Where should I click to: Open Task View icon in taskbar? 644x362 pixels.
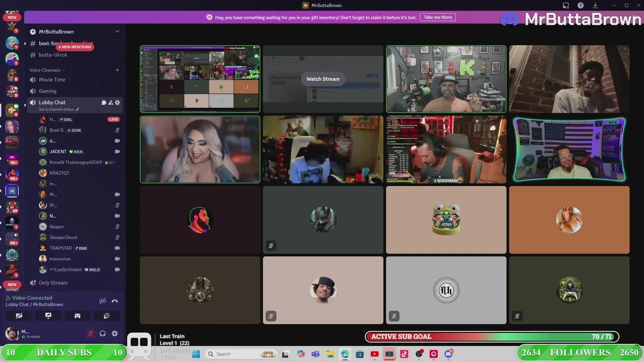[x=286, y=354]
